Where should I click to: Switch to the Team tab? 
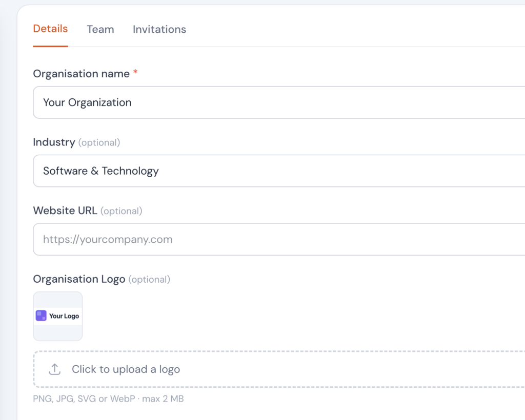pos(100,29)
